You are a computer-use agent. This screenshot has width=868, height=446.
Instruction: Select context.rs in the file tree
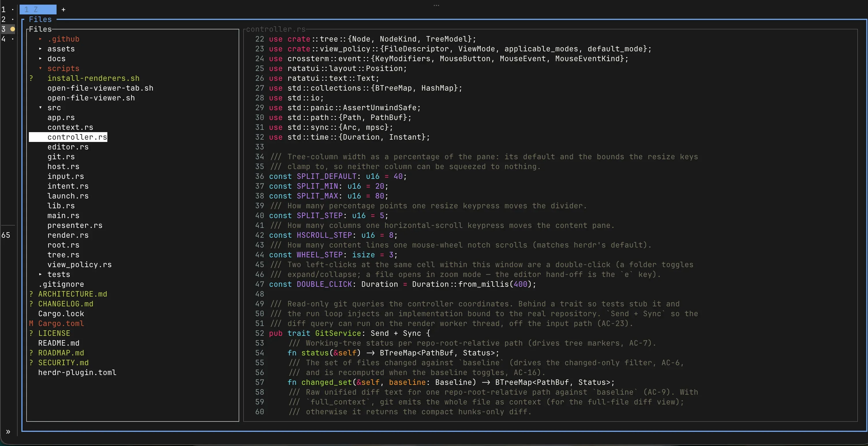tap(70, 127)
